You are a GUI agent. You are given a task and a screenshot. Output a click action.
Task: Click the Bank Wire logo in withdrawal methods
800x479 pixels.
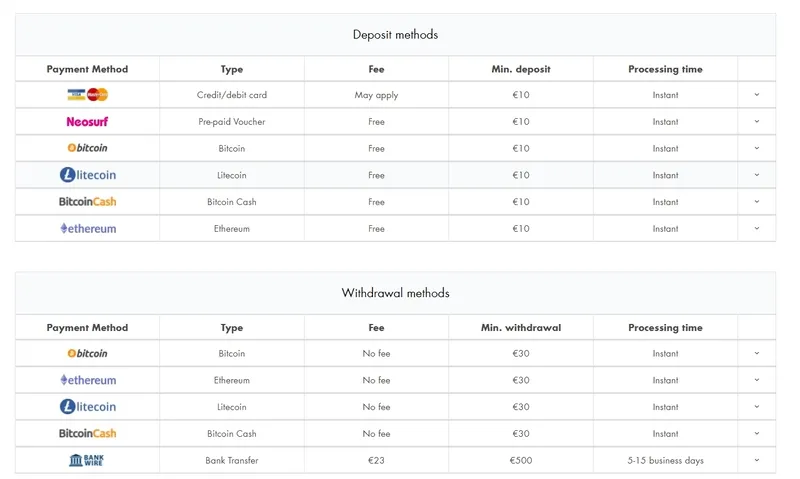pos(87,460)
